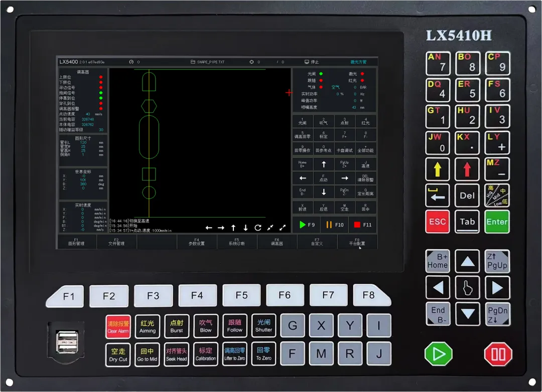Click the on-screen F 点动 jog button
Screen dimensions: 542x392
click(324, 178)
